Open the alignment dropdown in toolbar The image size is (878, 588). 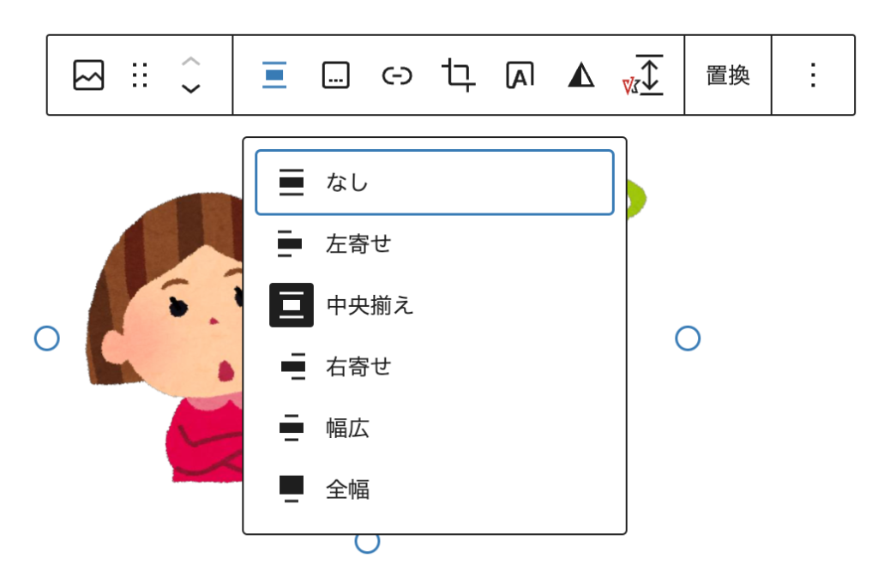(274, 75)
